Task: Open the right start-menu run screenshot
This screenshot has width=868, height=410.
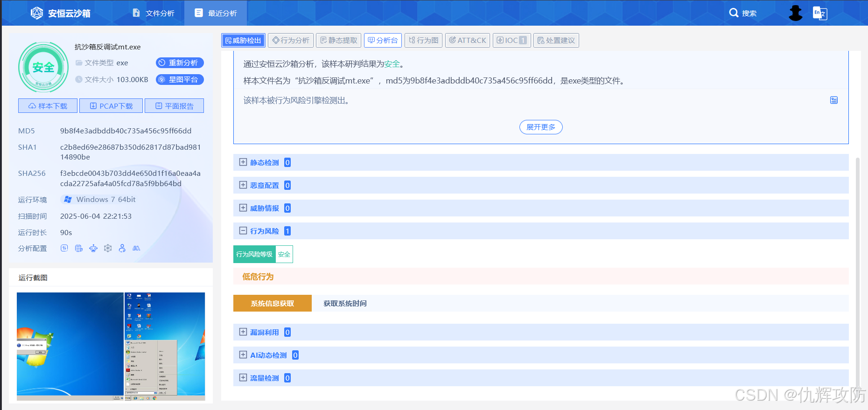Action: pos(165,346)
